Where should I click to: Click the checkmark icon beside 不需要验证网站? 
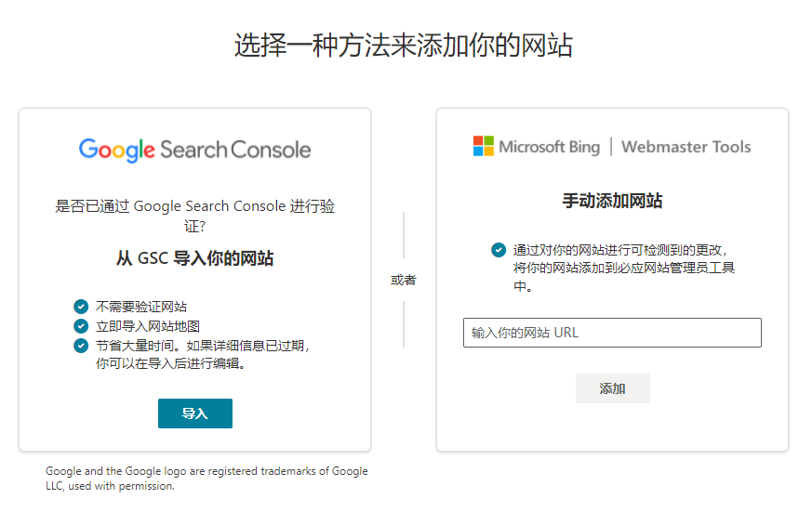tap(81, 307)
